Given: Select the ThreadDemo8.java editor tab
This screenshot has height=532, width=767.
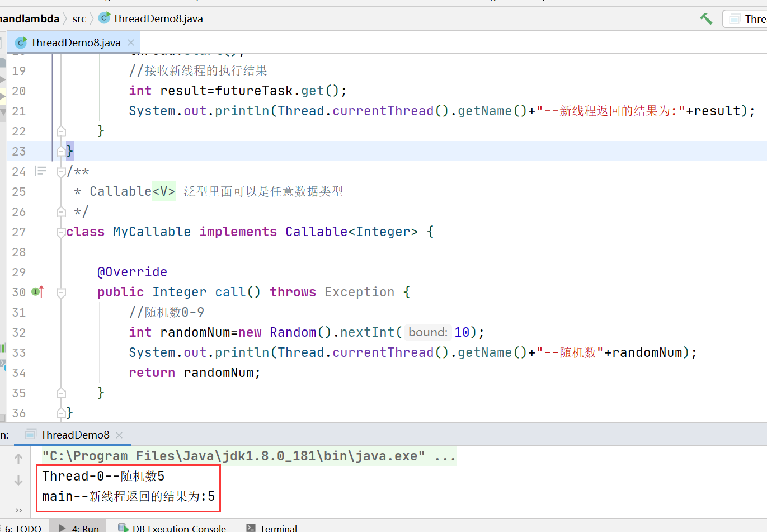Looking at the screenshot, I should pos(75,43).
